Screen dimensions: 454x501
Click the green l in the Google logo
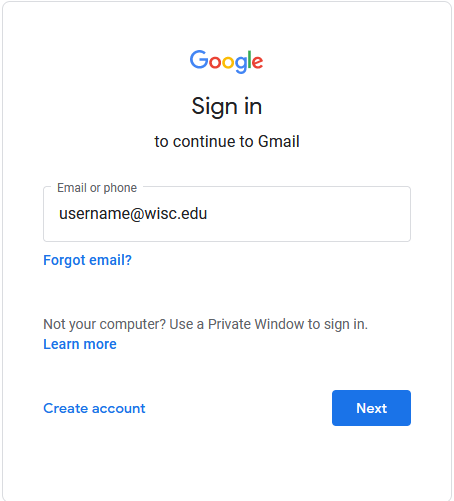coord(250,60)
